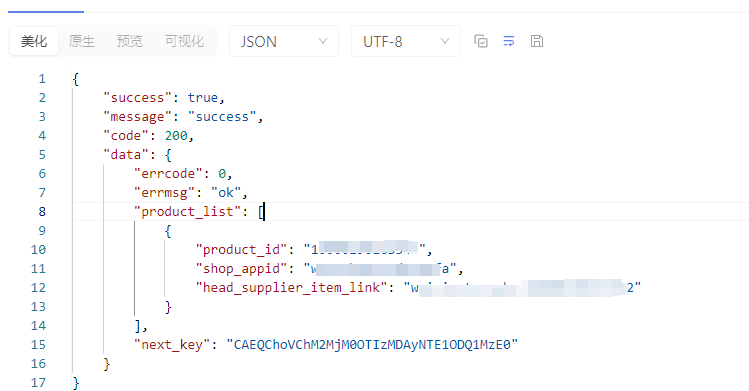Click the next_key string value
The height and width of the screenshot is (391, 749).
tap(372, 345)
